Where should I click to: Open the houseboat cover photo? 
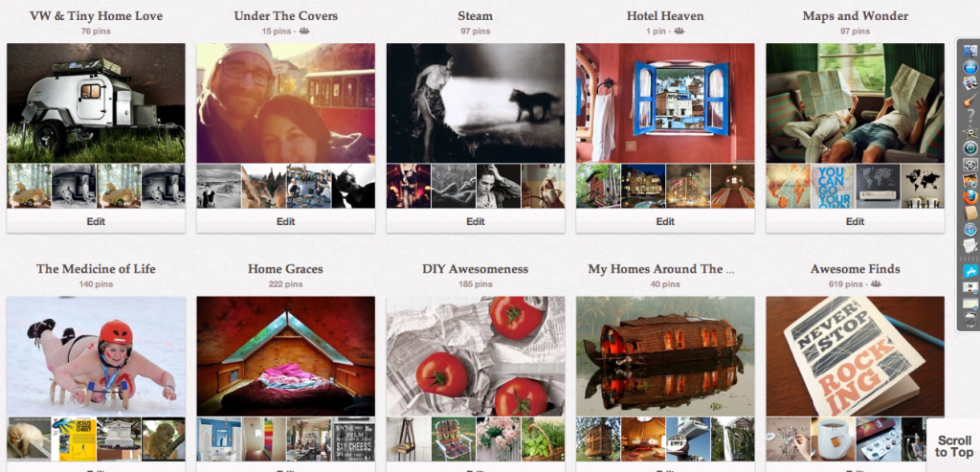coord(665,356)
